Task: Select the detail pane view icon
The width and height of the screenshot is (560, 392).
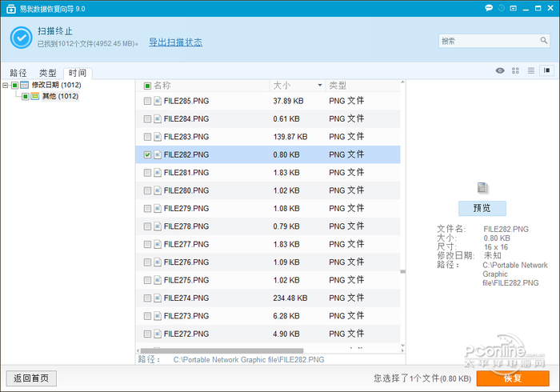Action: 547,70
